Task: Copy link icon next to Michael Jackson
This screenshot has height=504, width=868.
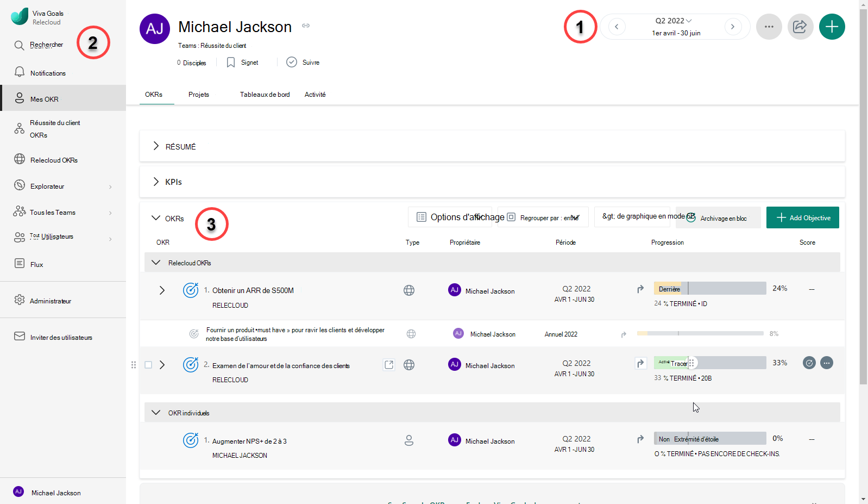Action: [306, 26]
